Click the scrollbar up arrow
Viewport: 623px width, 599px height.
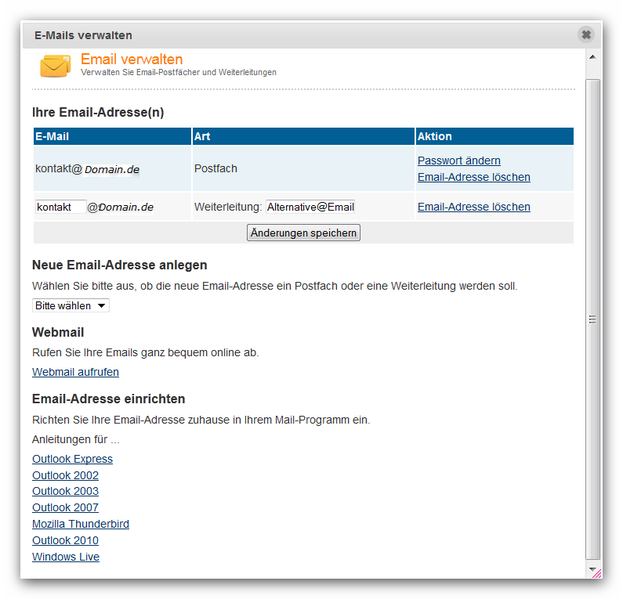tap(592, 57)
